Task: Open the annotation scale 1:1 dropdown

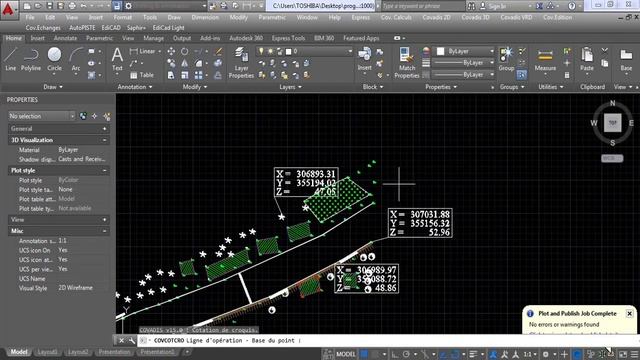Action: tap(530, 354)
